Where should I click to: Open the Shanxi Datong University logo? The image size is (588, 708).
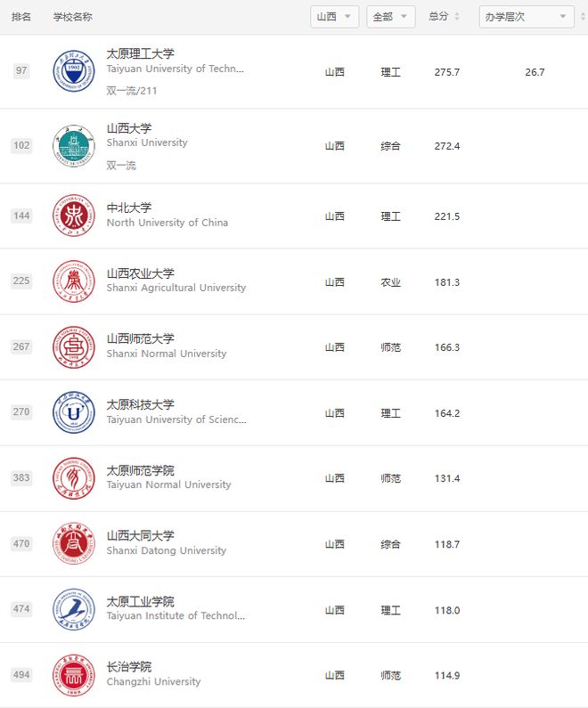pos(74,543)
